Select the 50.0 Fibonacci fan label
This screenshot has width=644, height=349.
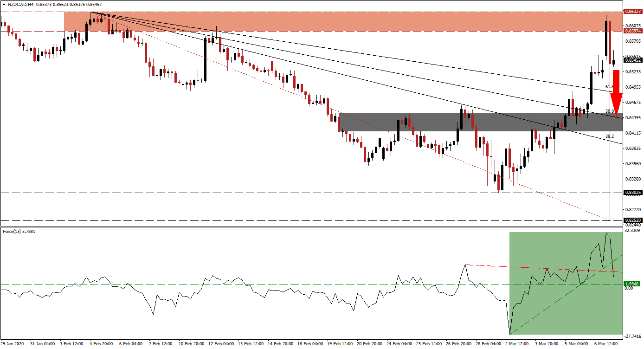coord(610,111)
